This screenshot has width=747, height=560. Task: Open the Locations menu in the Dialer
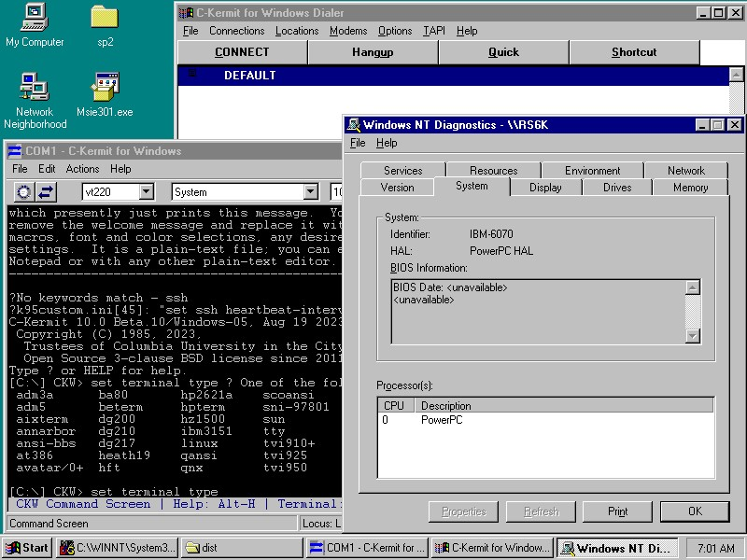pos(297,31)
